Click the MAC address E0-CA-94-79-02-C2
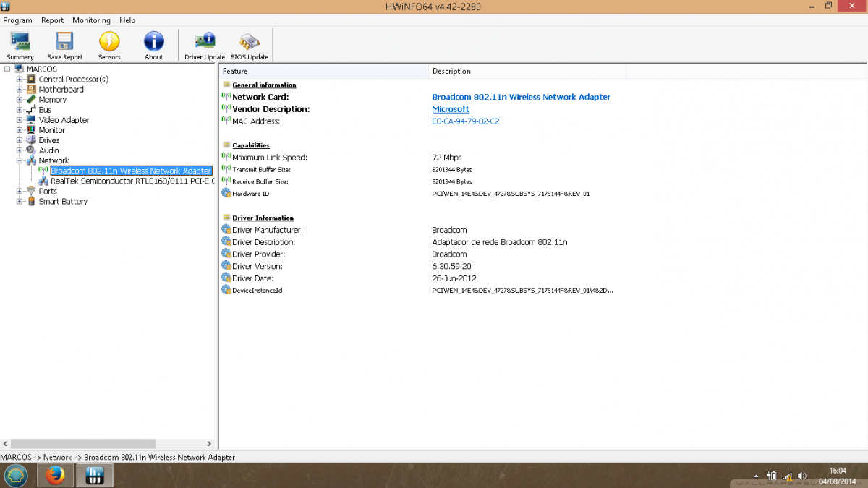868x488 pixels. click(x=465, y=121)
